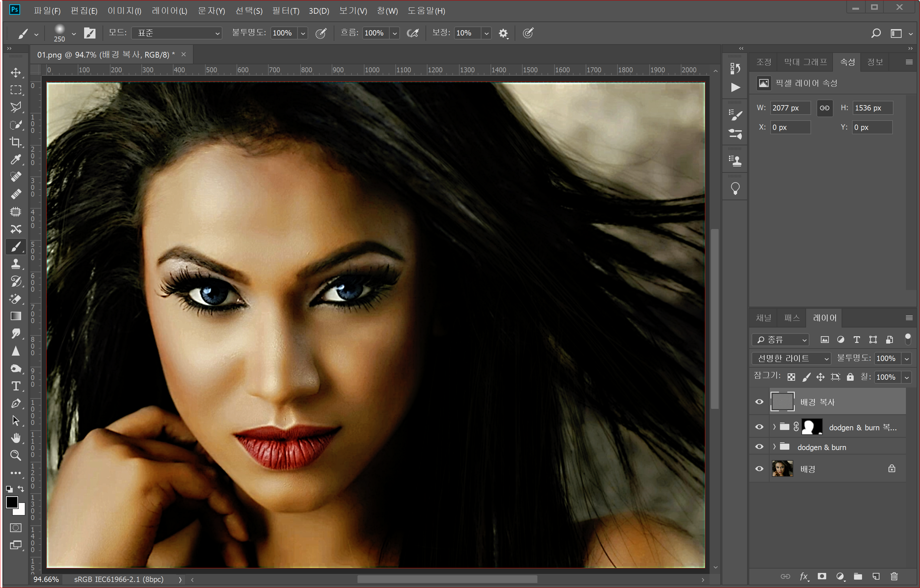Open the 선명한 라이트 blend mode dropdown
The height and width of the screenshot is (588, 920).
click(791, 358)
